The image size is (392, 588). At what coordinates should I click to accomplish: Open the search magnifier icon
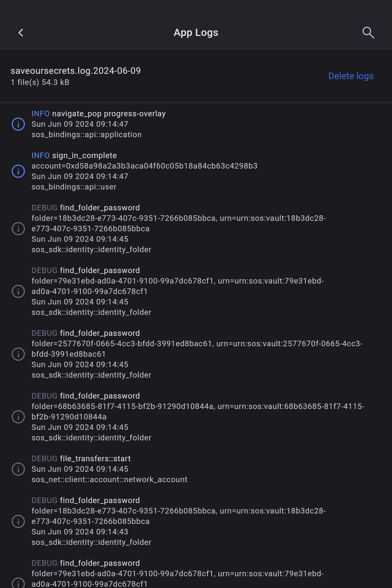click(368, 33)
